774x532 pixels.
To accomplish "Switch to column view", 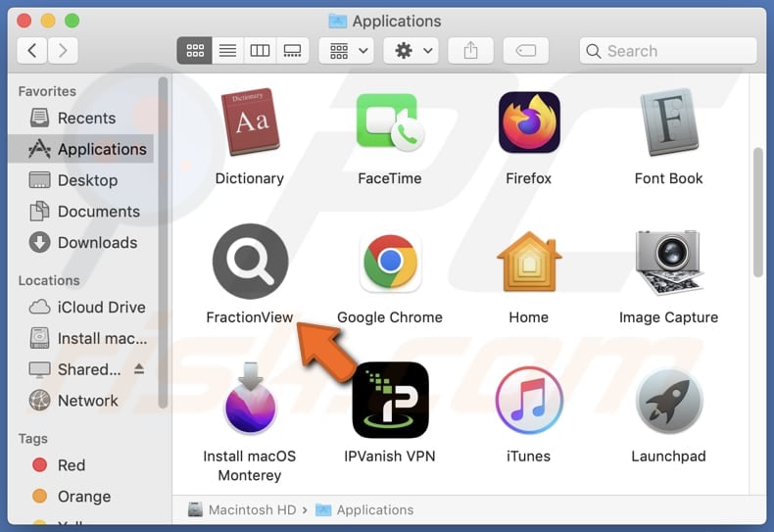I will [x=260, y=50].
